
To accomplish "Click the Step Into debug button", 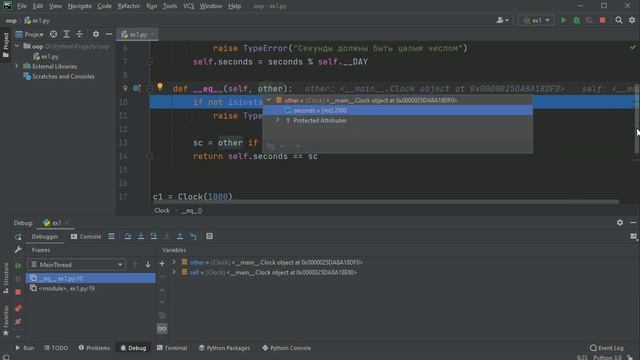I will coord(141,236).
